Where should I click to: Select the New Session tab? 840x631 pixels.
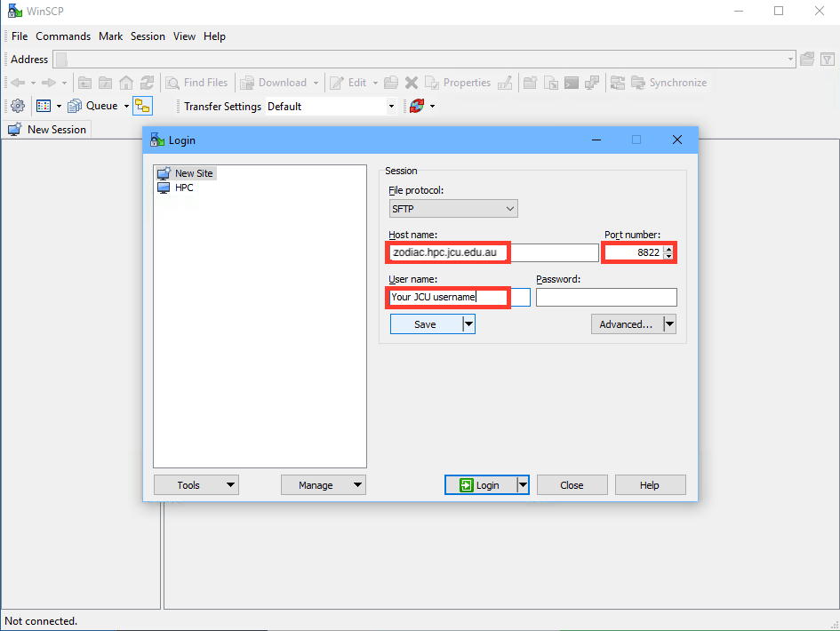pos(47,130)
